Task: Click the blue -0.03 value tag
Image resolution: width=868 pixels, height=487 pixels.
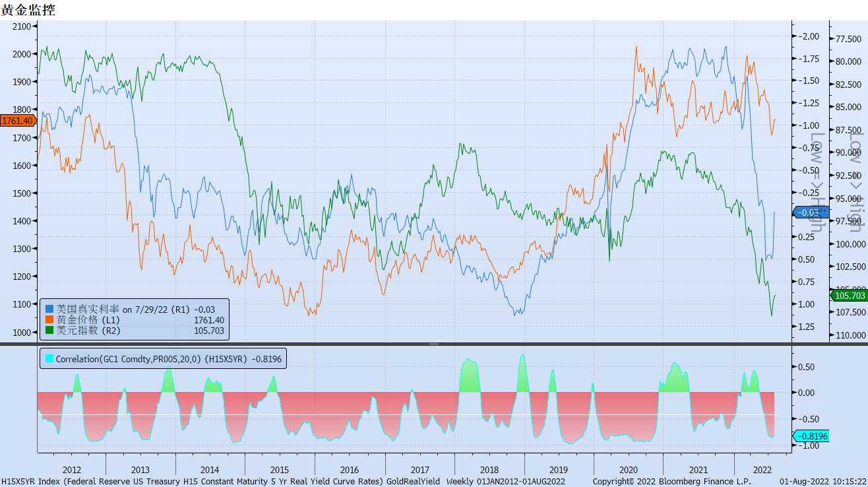Action: [x=809, y=212]
